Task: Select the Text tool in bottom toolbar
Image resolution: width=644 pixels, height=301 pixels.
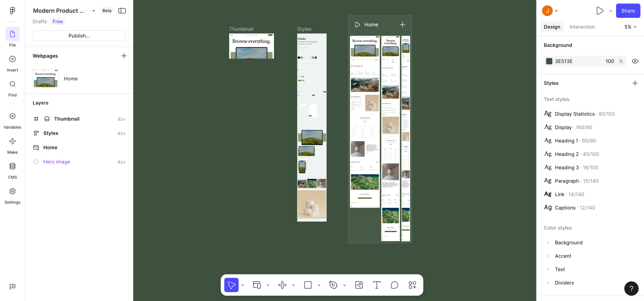Action: [x=377, y=285]
